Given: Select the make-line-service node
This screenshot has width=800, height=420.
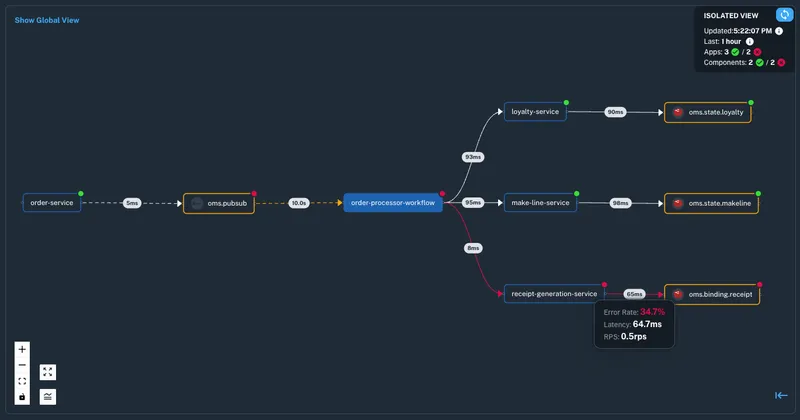Looking at the screenshot, I should (x=540, y=203).
